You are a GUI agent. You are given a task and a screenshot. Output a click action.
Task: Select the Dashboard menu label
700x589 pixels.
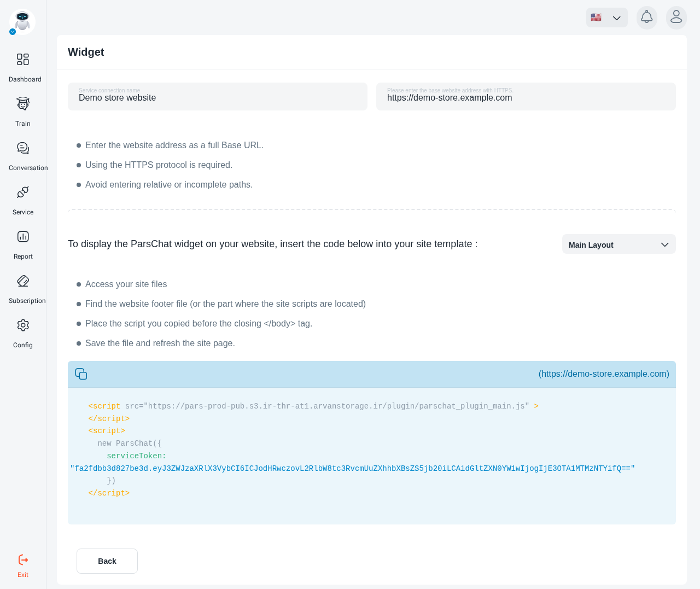[x=25, y=79]
